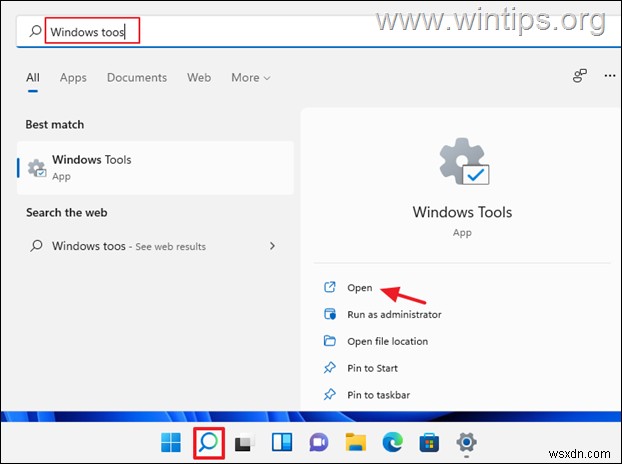Click the Run as administrator shield icon

(x=330, y=314)
